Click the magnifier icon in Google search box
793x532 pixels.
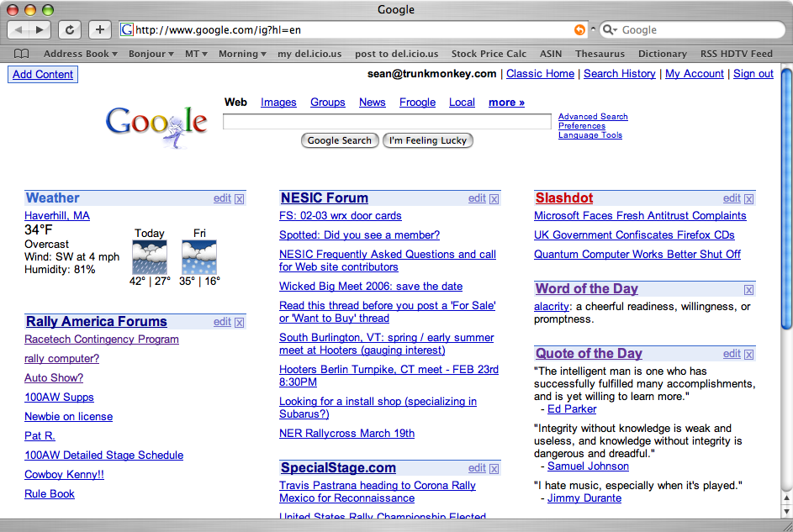[610, 29]
